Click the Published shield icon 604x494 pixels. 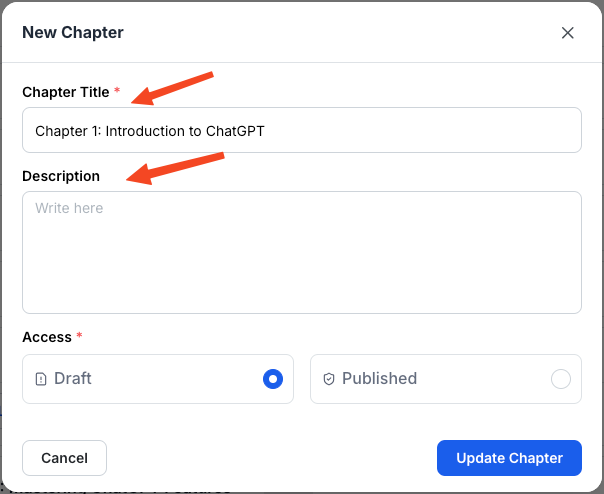click(x=329, y=379)
